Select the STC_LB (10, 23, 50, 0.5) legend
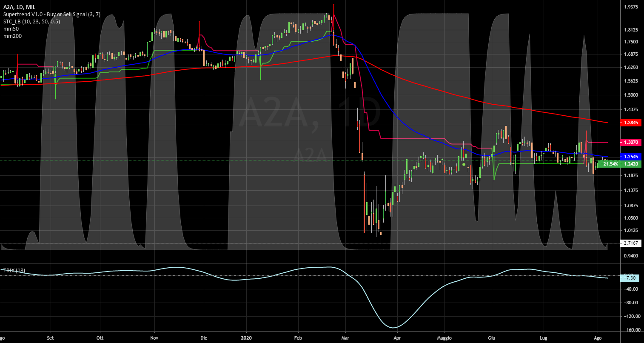This screenshot has width=644, height=343. (x=31, y=22)
